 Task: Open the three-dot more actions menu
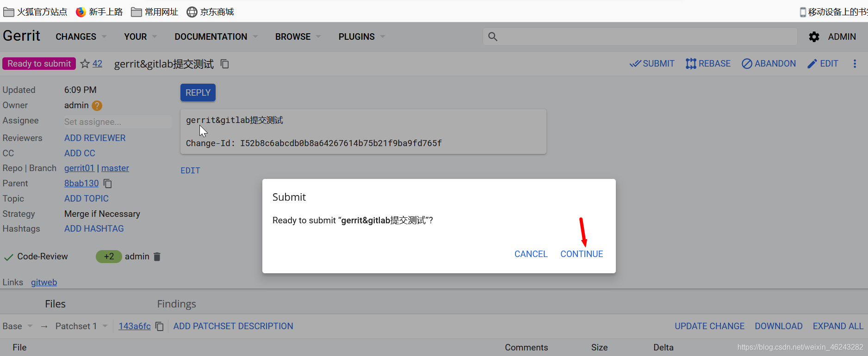pos(855,64)
